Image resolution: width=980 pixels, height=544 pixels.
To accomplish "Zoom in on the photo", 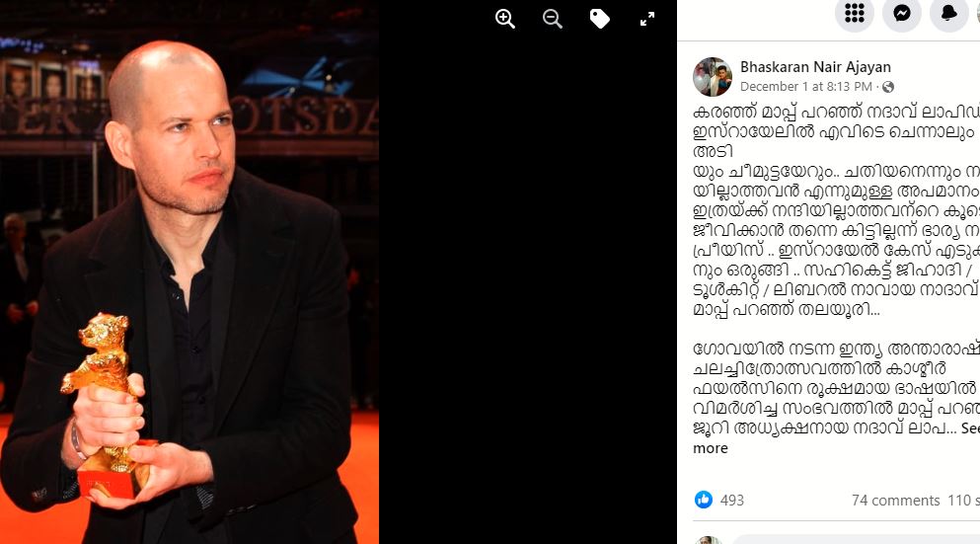I will pyautogui.click(x=505, y=19).
